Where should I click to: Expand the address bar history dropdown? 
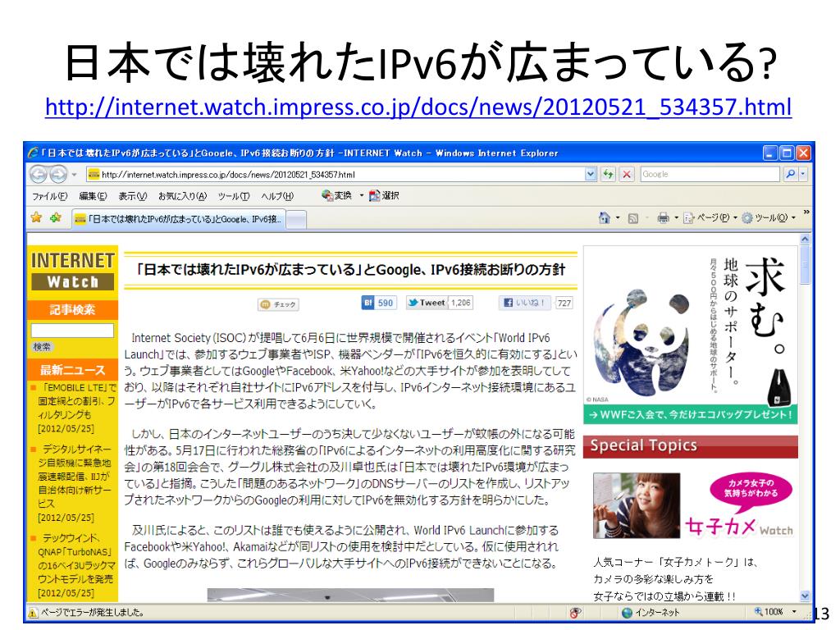coord(591,174)
